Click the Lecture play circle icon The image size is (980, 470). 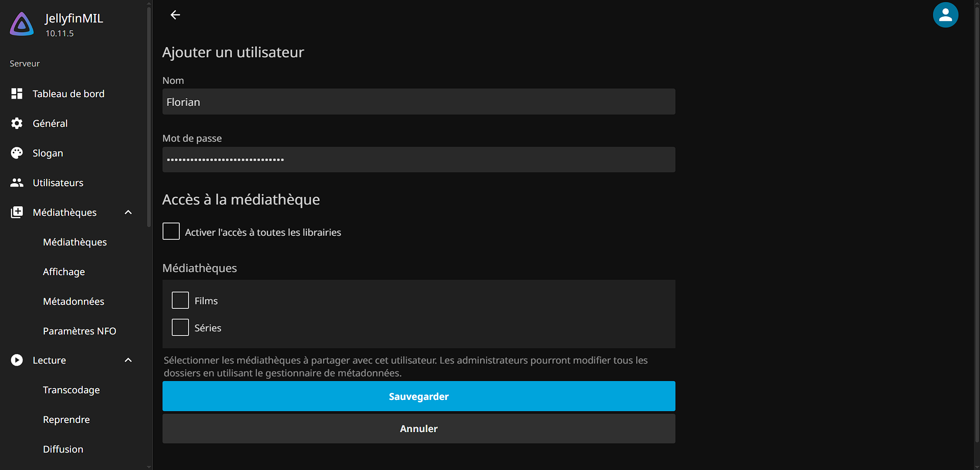(17, 360)
